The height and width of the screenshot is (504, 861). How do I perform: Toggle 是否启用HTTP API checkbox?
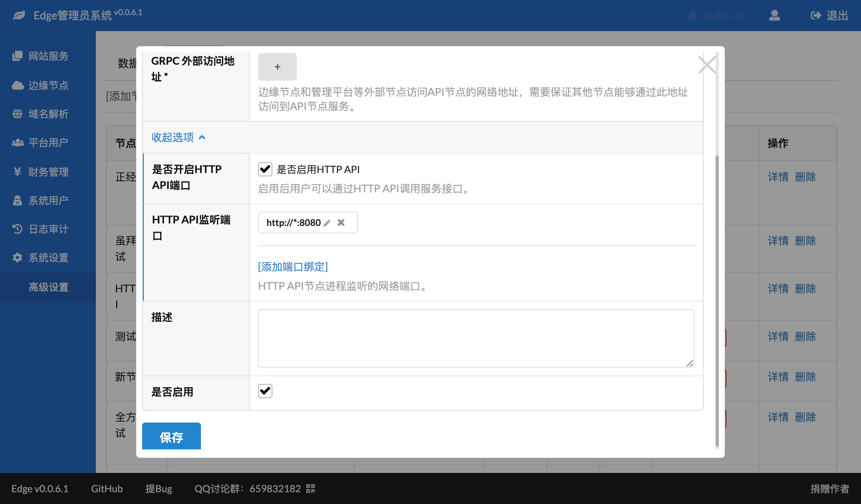tap(265, 169)
